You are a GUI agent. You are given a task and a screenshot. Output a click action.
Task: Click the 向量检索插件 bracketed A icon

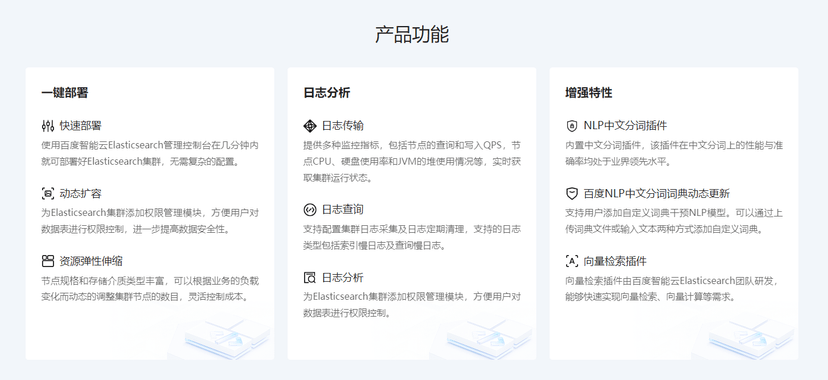pos(571,261)
